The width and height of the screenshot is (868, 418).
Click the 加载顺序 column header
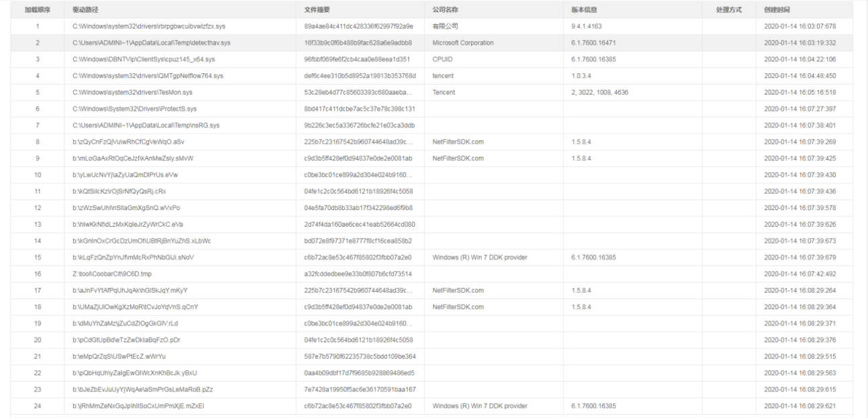[x=38, y=10]
